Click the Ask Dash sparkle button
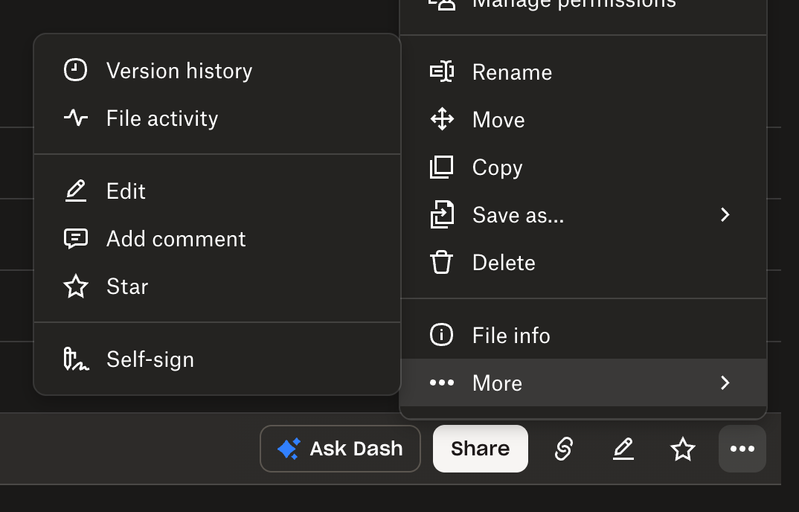The width and height of the screenshot is (799, 512). 340,449
